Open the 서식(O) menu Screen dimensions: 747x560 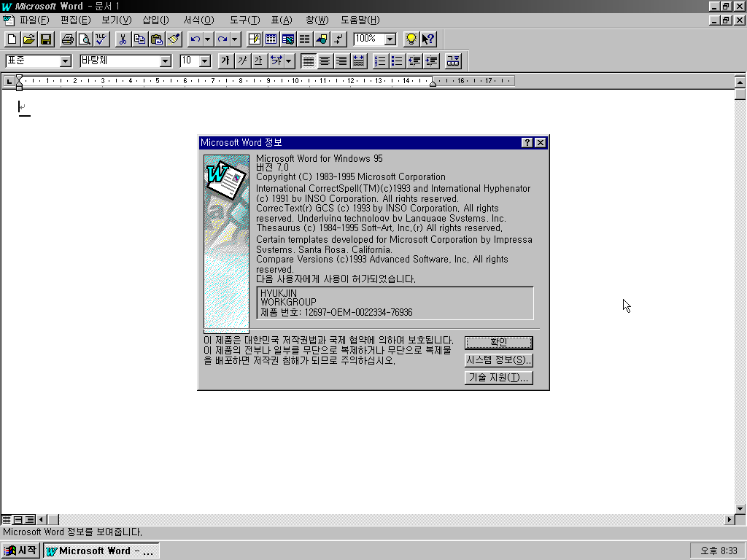198,20
